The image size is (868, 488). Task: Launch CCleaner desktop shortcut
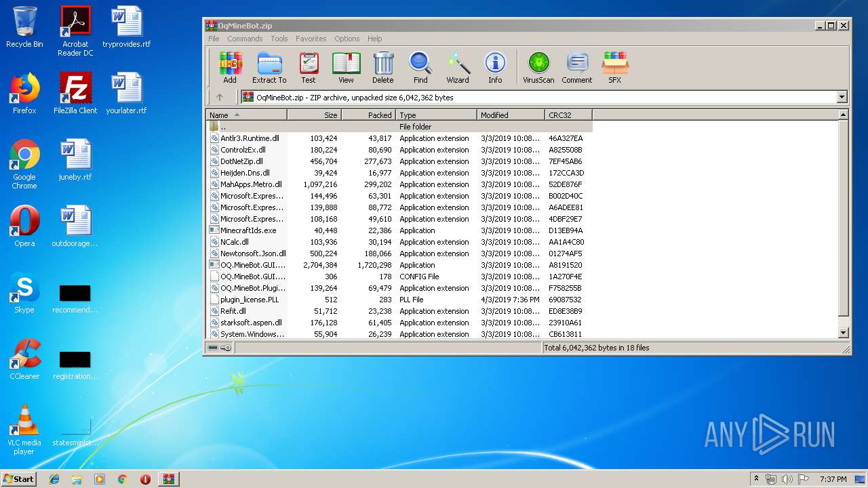point(24,359)
